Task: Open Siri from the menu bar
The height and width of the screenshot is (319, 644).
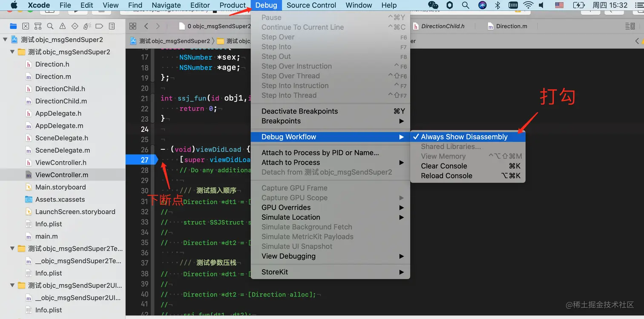Action: pos(482,5)
